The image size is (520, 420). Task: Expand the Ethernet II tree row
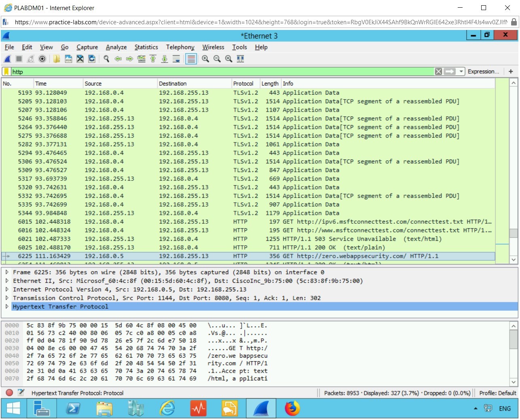point(7,281)
